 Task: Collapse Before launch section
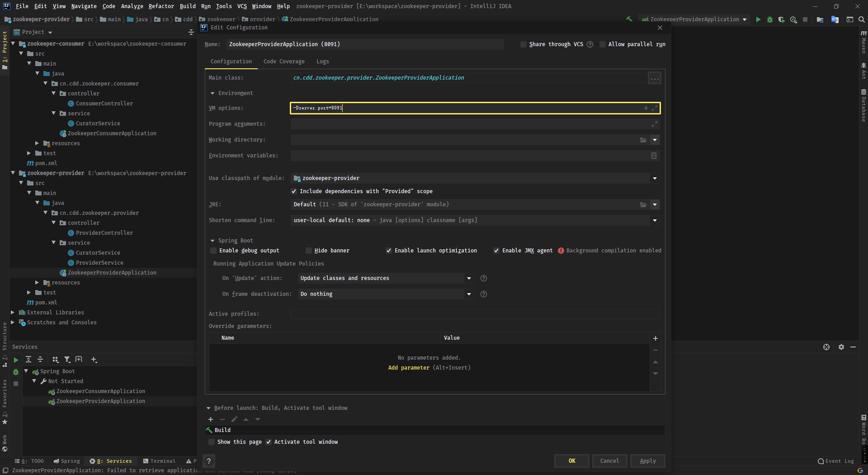click(208, 408)
